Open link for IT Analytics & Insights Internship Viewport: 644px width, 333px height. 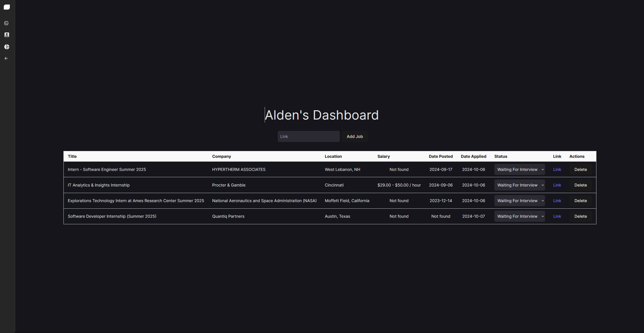(557, 185)
